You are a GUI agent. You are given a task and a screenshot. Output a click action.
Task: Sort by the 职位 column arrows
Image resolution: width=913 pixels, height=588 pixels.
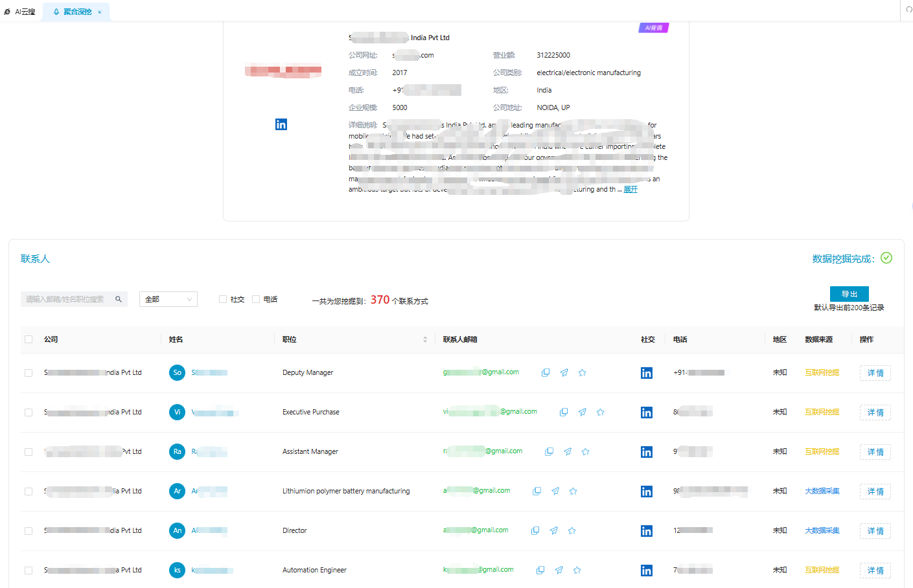point(425,339)
